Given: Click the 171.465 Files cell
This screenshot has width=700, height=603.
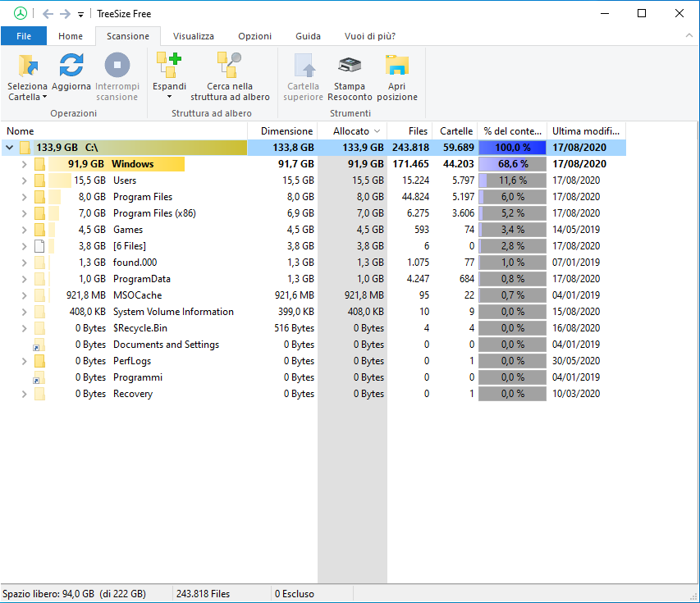Looking at the screenshot, I should [x=410, y=164].
